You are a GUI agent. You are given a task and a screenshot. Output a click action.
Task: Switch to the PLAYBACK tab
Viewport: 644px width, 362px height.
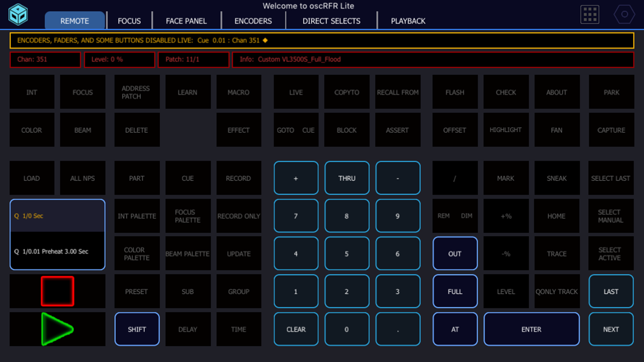pos(408,21)
